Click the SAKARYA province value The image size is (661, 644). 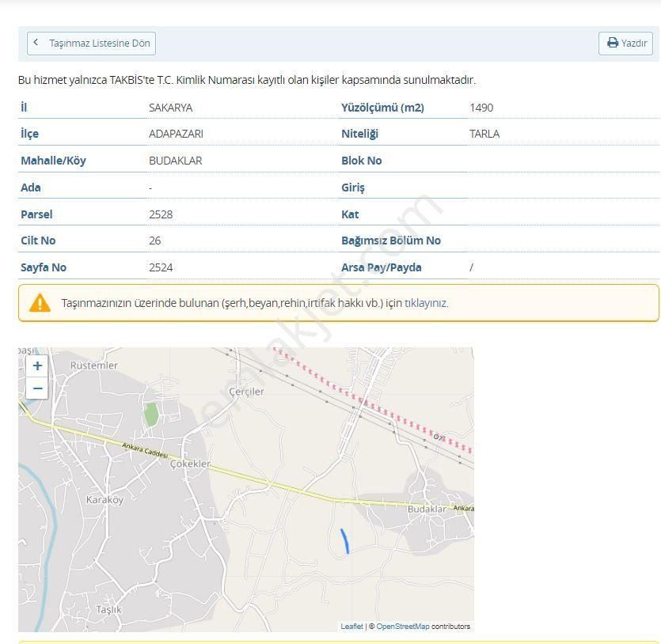pos(171,108)
